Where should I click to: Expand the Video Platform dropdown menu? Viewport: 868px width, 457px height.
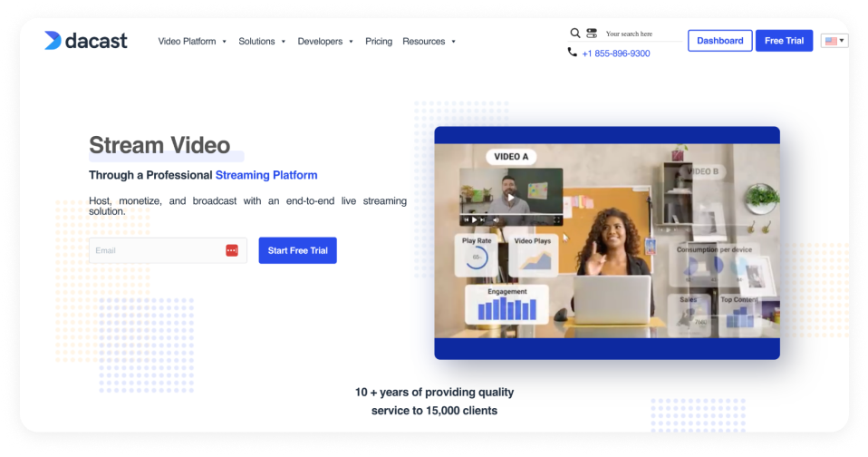tap(192, 42)
